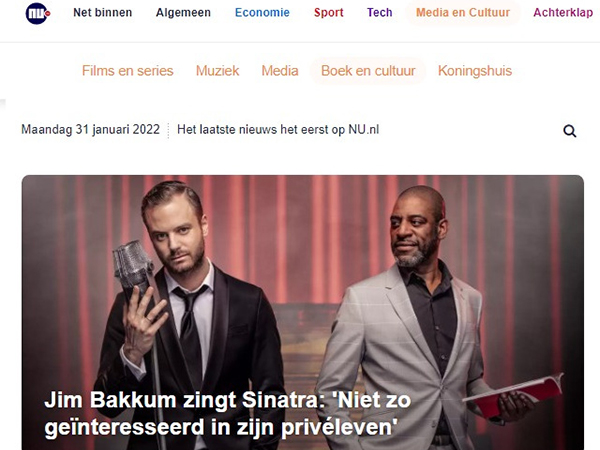Viewport: 600px width, 450px height.
Task: Click the date Maandag 31 januari 2022
Action: click(x=90, y=130)
